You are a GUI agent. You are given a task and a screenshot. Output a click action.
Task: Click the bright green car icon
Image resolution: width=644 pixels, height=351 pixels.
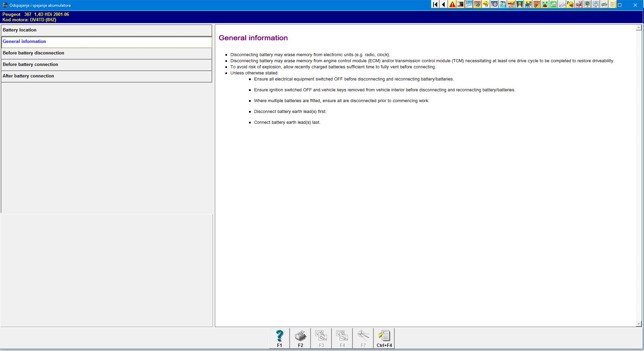(x=553, y=4)
